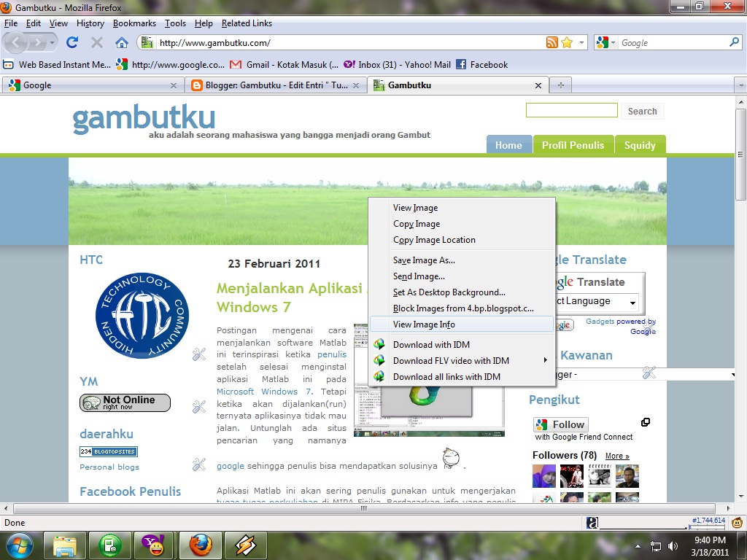This screenshot has width=747, height=560.
Task: Reload the page with the refresh icon
Action: point(72,42)
